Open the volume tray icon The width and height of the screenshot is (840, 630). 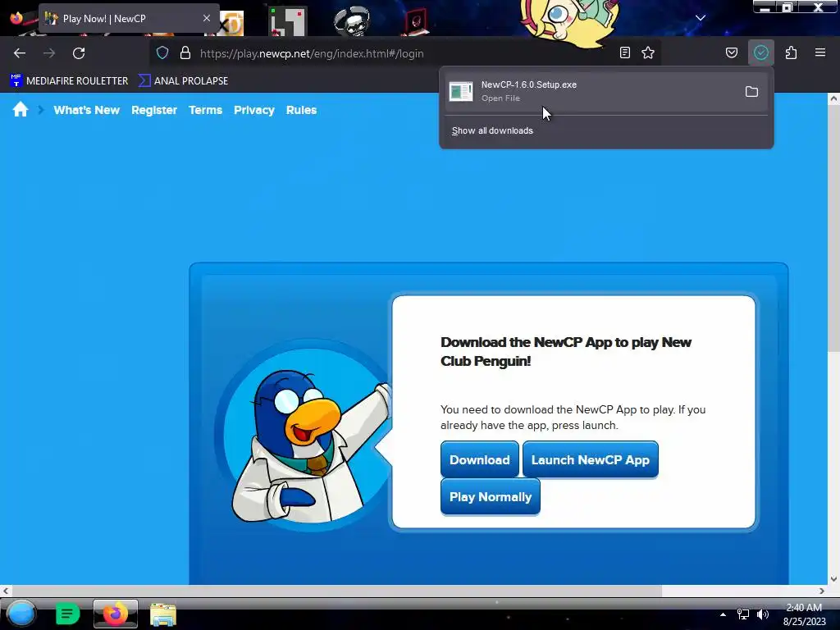(763, 614)
